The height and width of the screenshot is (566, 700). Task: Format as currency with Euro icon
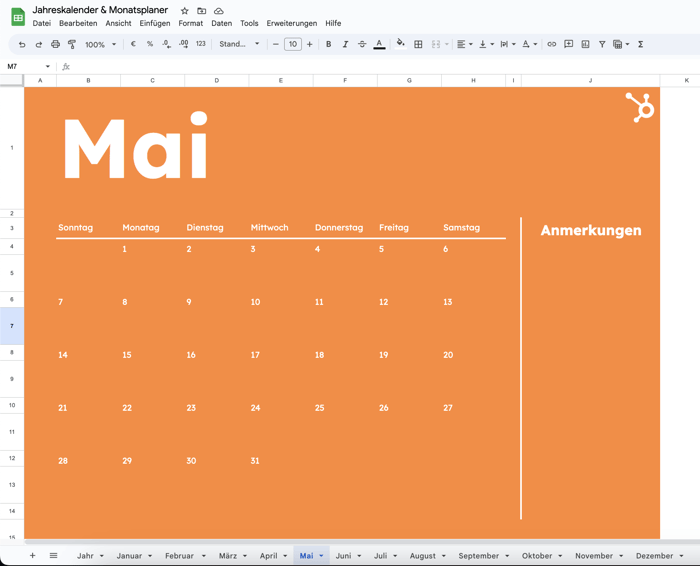click(x=133, y=44)
